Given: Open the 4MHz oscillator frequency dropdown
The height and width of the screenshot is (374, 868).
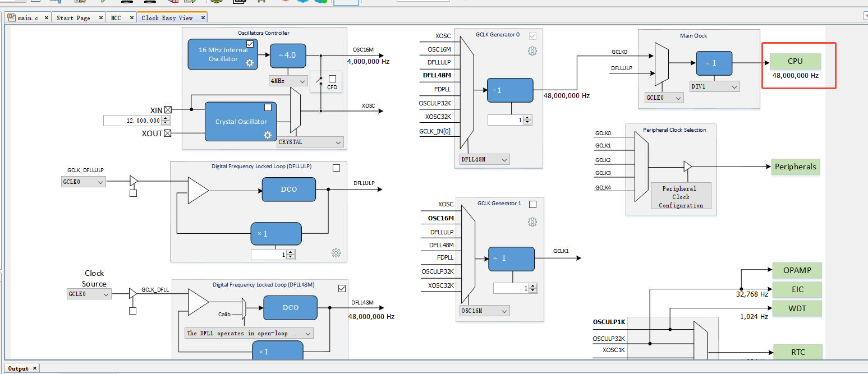Looking at the screenshot, I should (288, 81).
